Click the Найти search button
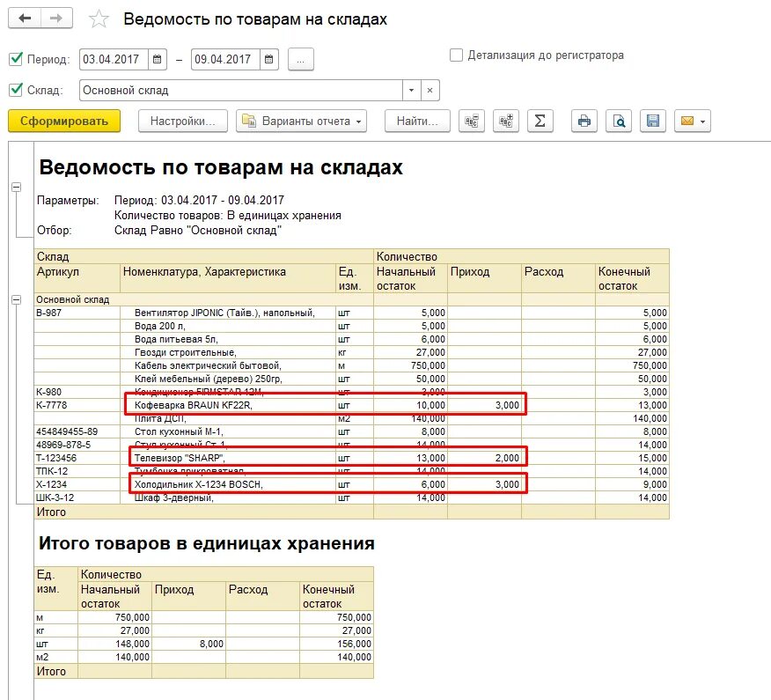This screenshot has height=700, width=771. click(x=417, y=121)
